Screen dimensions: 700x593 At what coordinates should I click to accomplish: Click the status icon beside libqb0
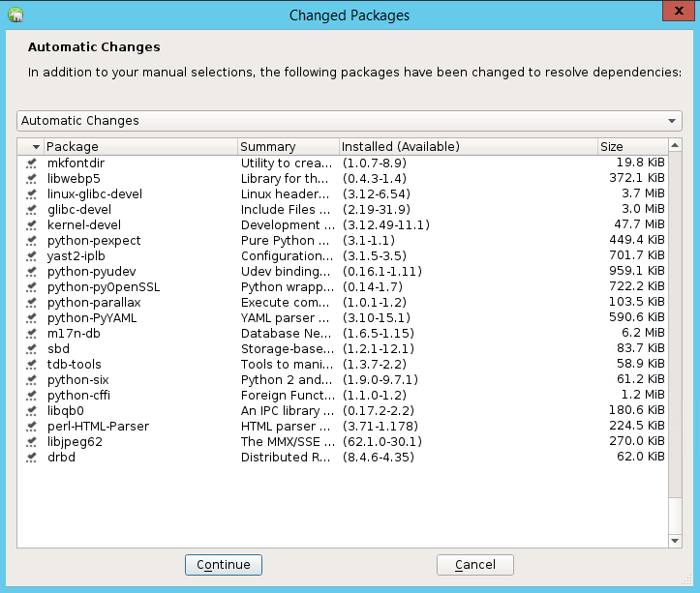31,411
